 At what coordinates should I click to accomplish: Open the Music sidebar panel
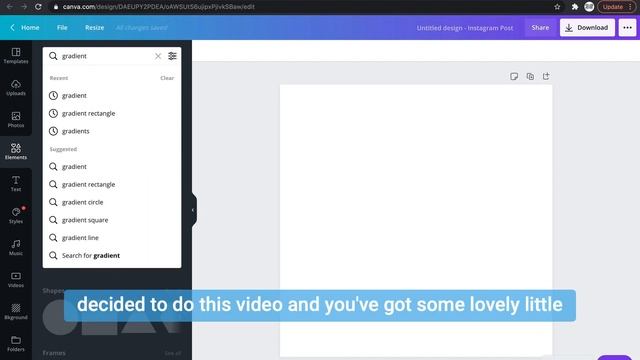[16, 248]
